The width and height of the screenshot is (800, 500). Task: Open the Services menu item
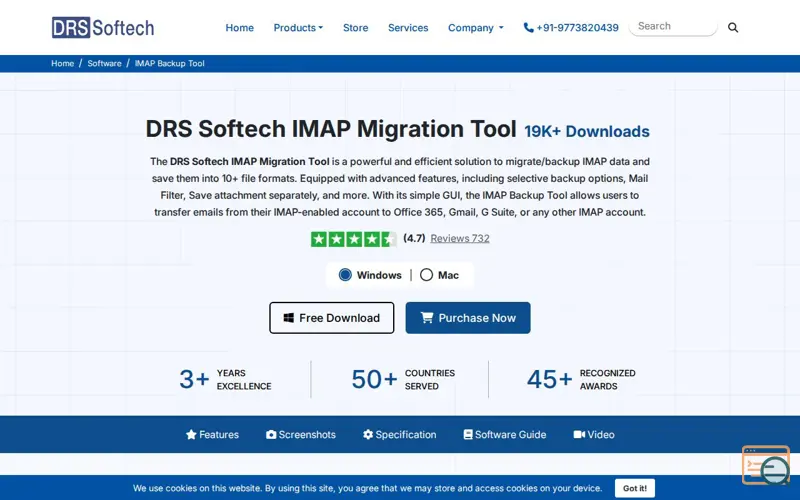point(408,28)
